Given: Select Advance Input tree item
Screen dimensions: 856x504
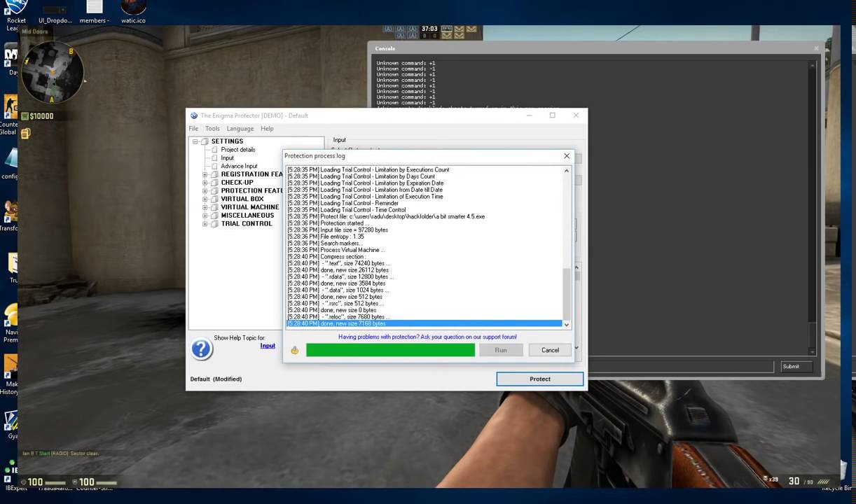Looking at the screenshot, I should tap(239, 167).
